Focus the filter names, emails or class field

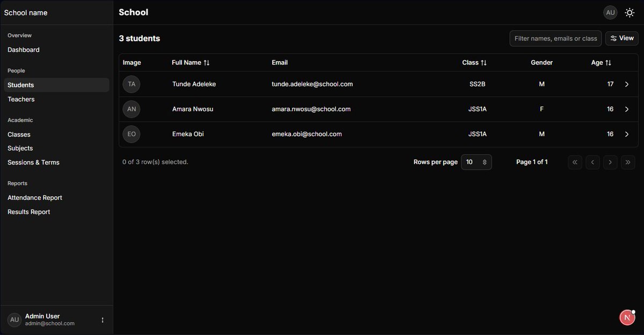[x=555, y=39]
